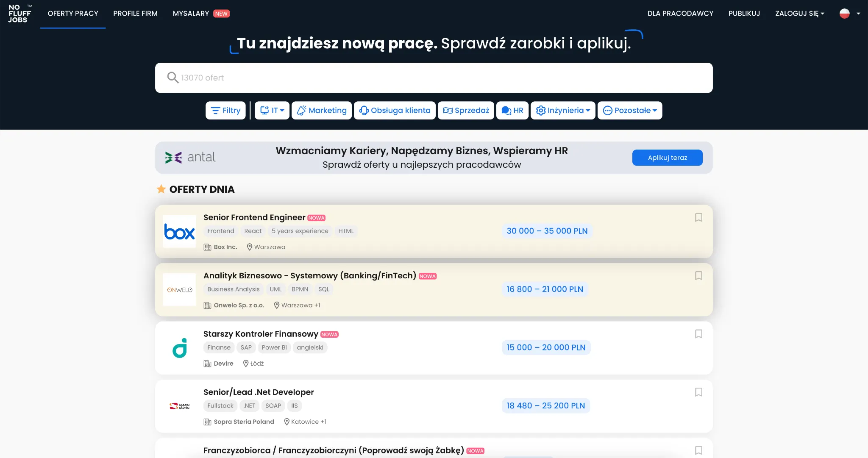The width and height of the screenshot is (868, 458).
Task: Open Dla pracodawcy menu item
Action: (680, 14)
